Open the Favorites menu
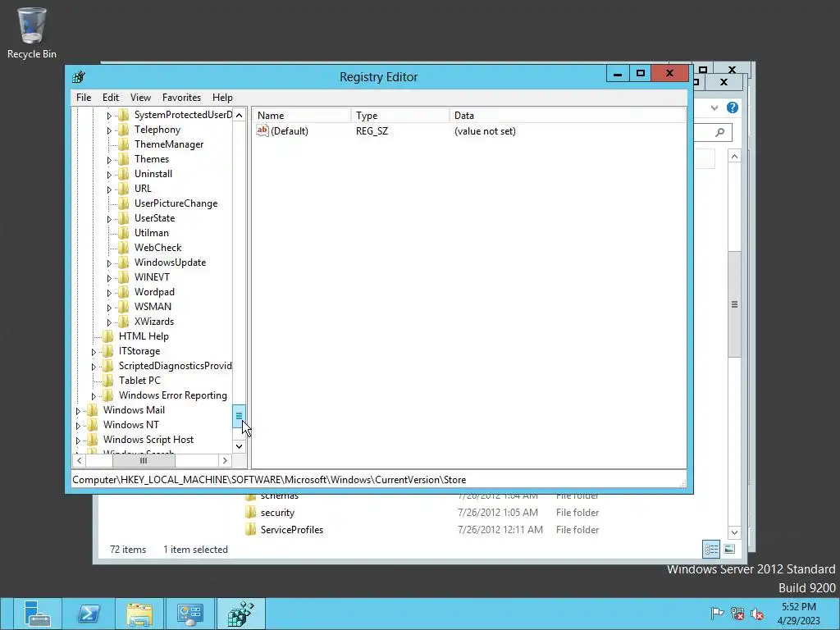The image size is (840, 630). 181,98
